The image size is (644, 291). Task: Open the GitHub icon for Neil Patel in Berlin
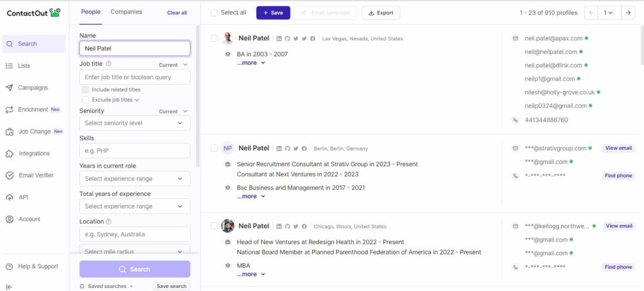pos(287,149)
